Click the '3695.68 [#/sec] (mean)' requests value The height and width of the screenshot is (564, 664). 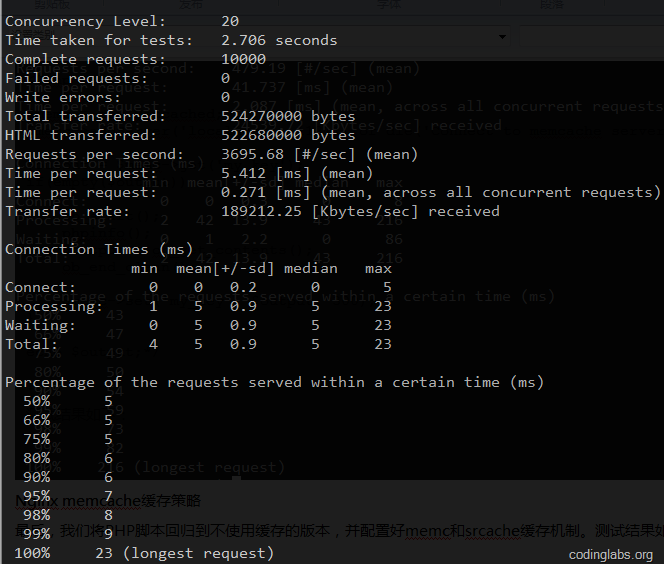click(319, 155)
